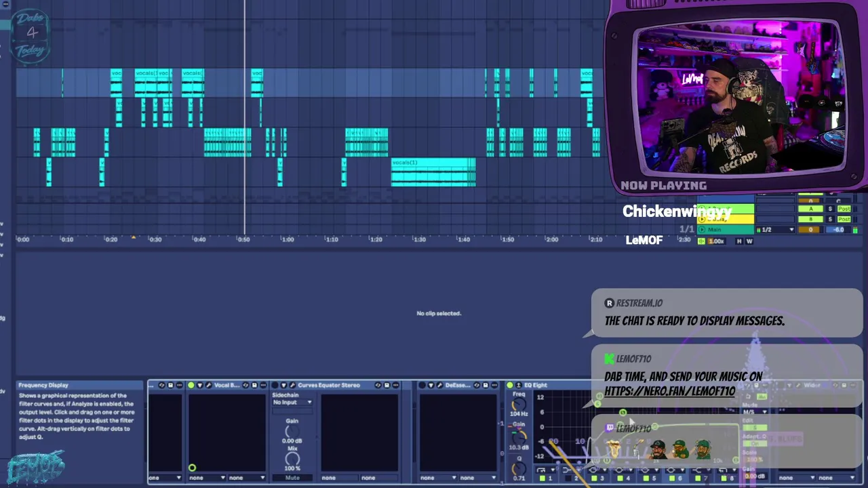Open EQ Eight band 1 filter type dropdown

[x=546, y=470]
